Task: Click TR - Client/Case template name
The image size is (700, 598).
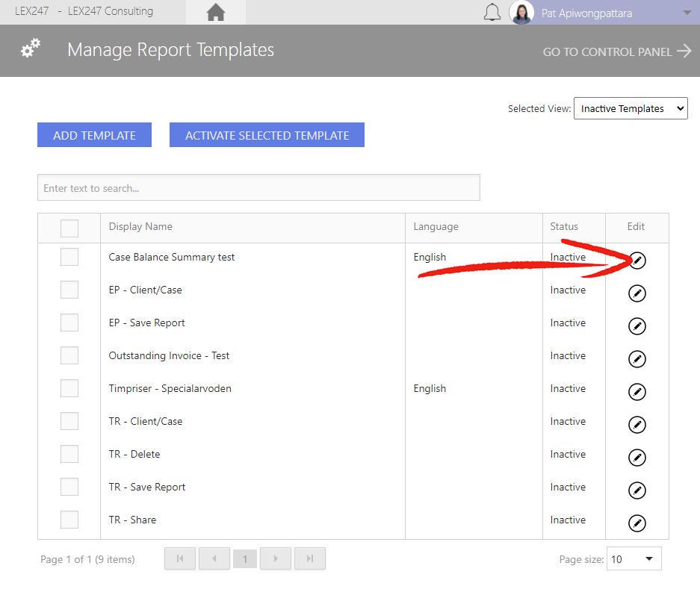Action: [146, 421]
